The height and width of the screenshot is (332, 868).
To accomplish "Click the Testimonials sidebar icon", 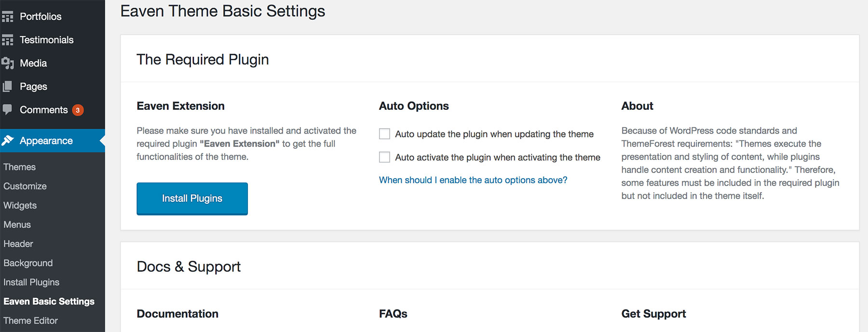I will pyautogui.click(x=8, y=40).
